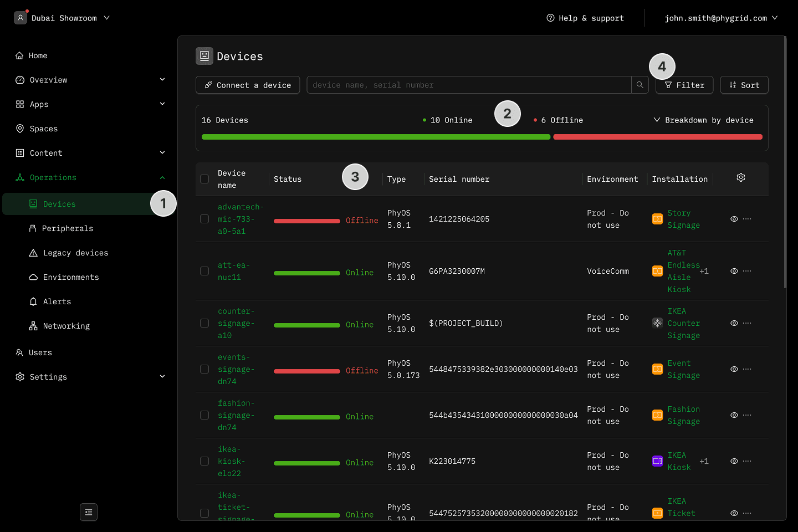Toggle the select-all devices checkbox

click(x=204, y=179)
